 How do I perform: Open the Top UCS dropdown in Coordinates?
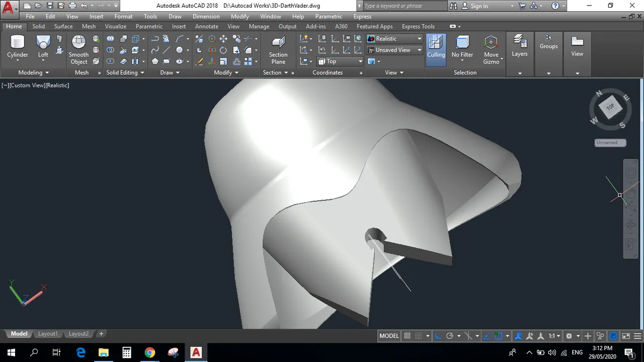pyautogui.click(x=340, y=61)
